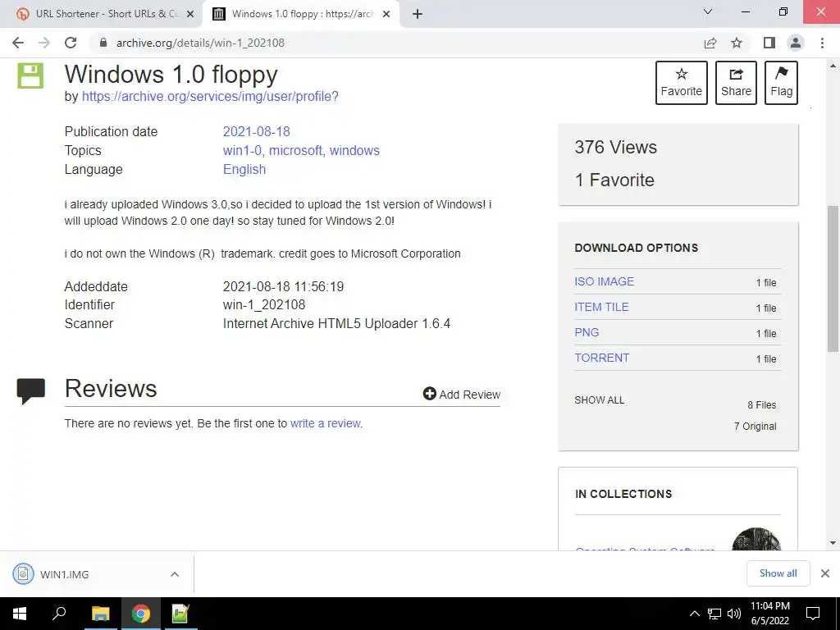Image resolution: width=840 pixels, height=630 pixels.
Task: Click the '8 Files' count text
Action: pos(762,405)
